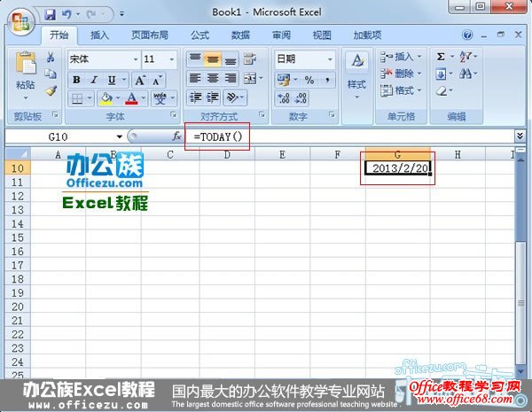Copy selection with the Copy icon

click(51, 74)
